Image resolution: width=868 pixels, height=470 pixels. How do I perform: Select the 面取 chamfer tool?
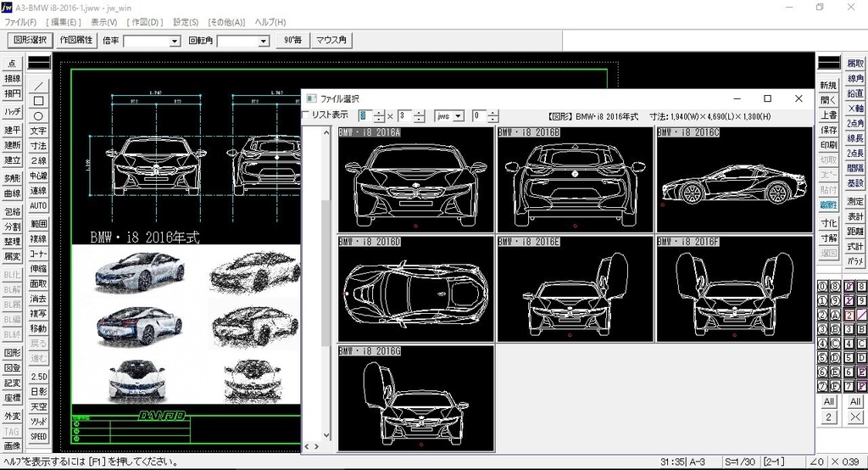click(x=38, y=283)
